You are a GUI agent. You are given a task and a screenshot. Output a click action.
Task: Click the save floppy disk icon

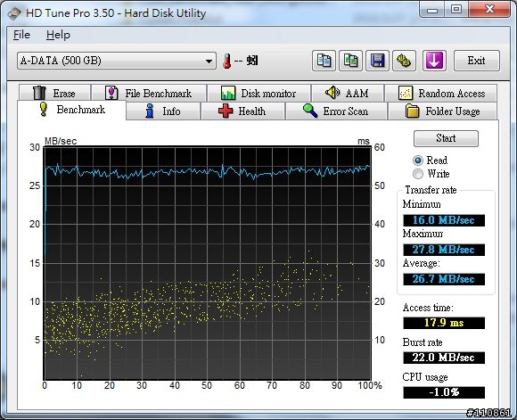pos(378,61)
